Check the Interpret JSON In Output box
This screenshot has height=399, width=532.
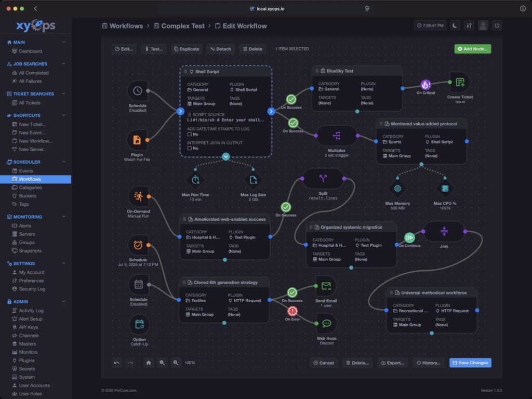pyautogui.click(x=190, y=148)
